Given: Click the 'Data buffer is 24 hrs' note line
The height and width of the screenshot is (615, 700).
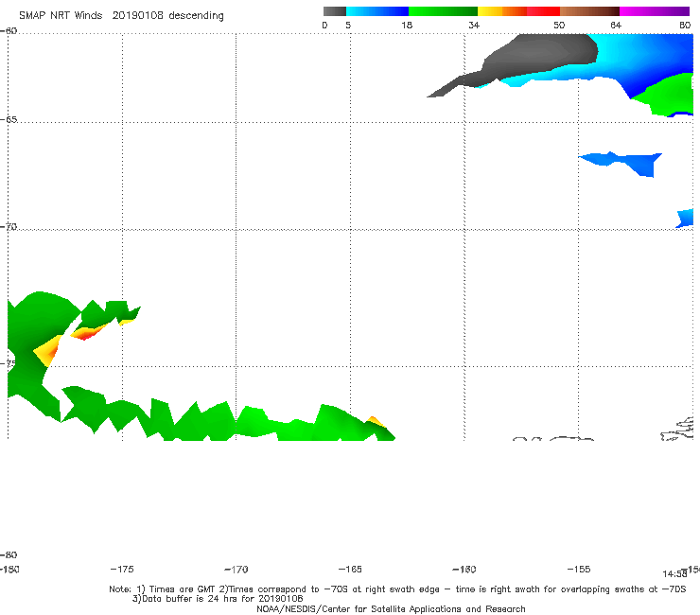Looking at the screenshot, I should 218,599.
